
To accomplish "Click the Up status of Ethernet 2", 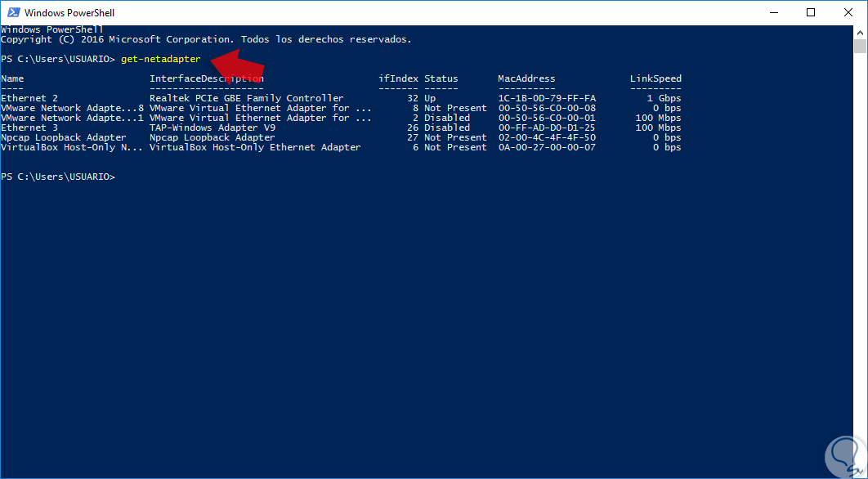I will (430, 98).
